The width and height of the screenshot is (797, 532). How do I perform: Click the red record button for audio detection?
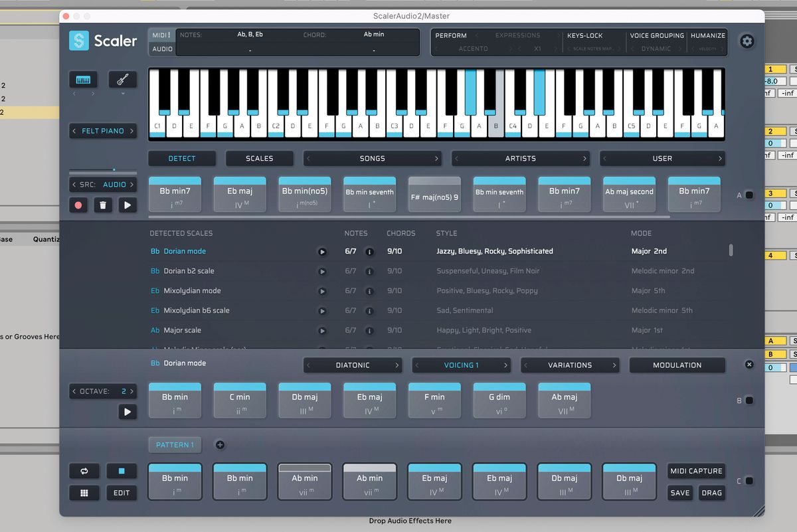pos(78,205)
